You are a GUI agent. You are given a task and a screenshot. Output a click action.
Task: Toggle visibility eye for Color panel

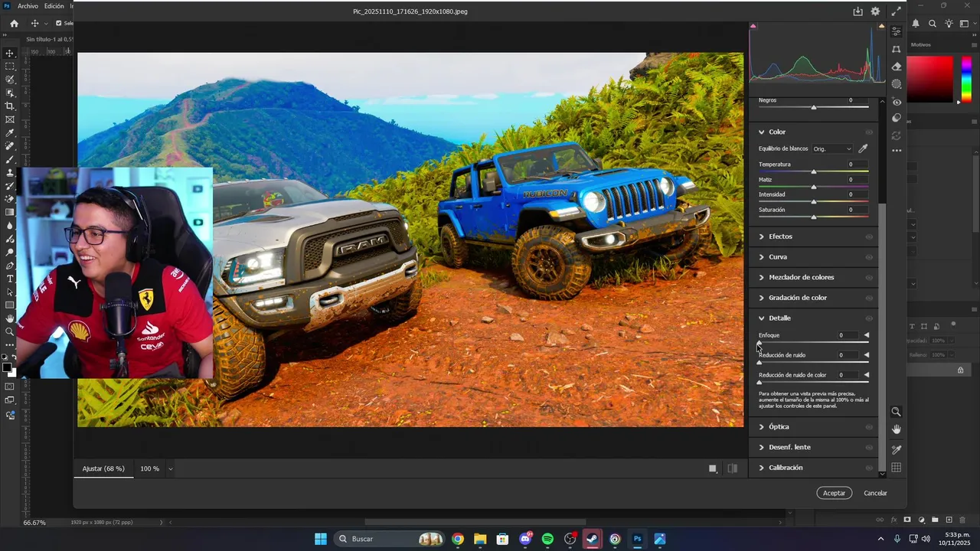click(x=869, y=132)
